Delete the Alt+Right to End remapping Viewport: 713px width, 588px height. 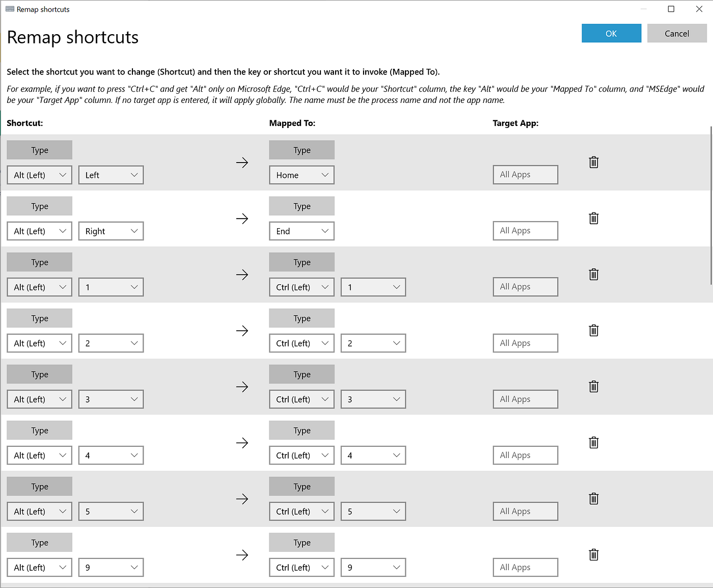point(593,219)
